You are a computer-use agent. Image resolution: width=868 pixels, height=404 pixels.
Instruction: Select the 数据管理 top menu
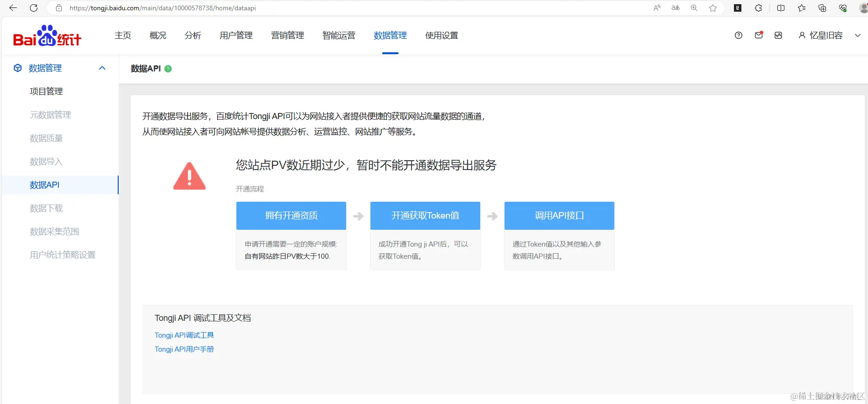coord(391,35)
